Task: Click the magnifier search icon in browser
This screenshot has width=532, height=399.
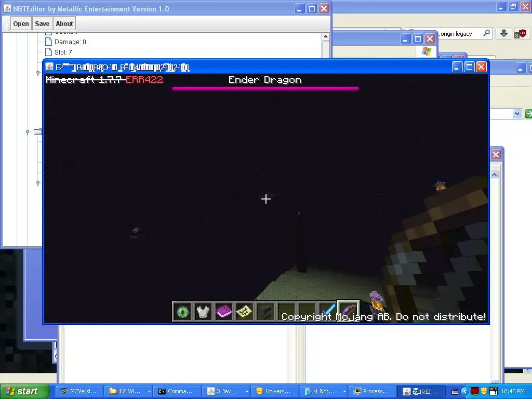Action: tap(486, 33)
